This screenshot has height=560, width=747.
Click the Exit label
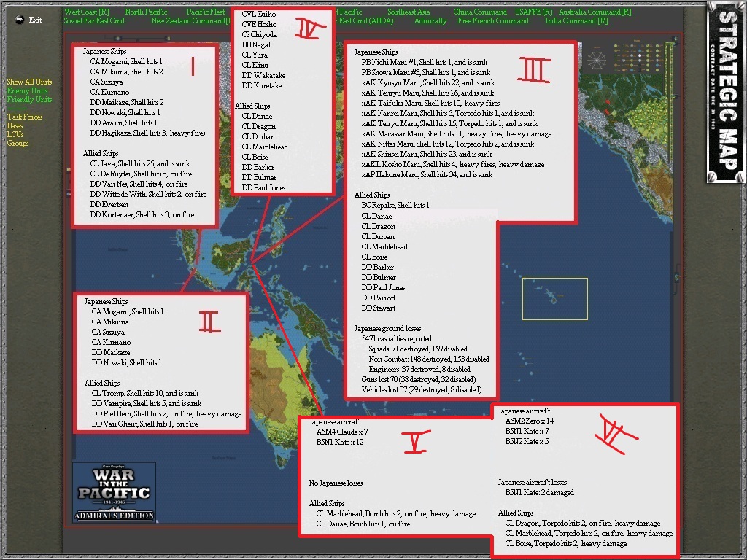point(35,20)
